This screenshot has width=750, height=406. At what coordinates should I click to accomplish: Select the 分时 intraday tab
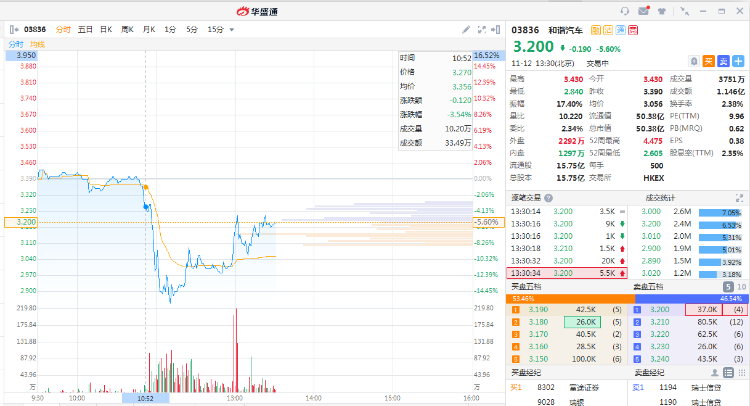click(x=63, y=30)
